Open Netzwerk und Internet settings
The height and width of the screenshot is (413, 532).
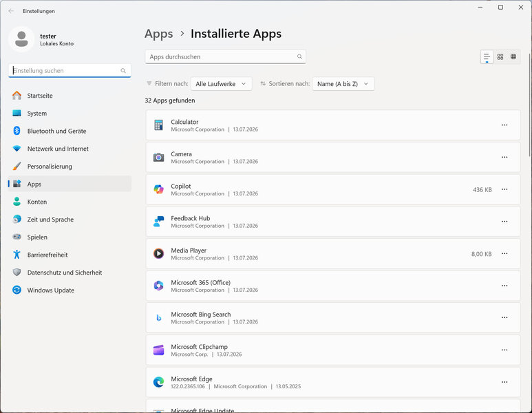[70, 149]
